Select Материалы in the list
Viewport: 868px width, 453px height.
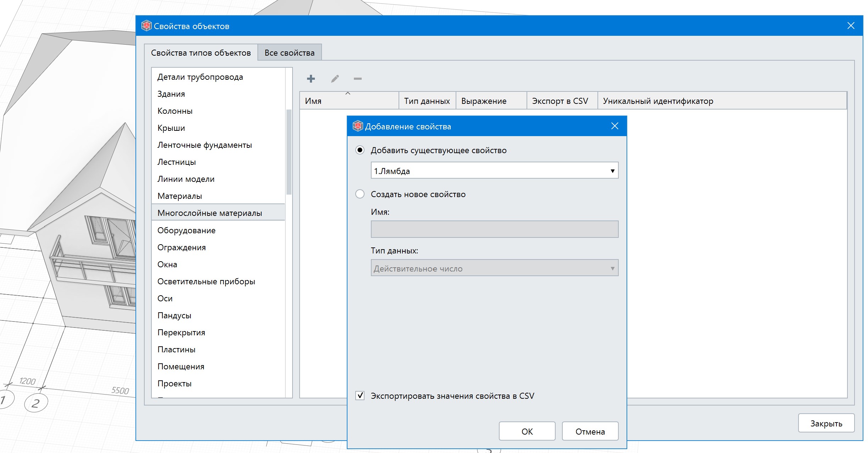pyautogui.click(x=218, y=196)
